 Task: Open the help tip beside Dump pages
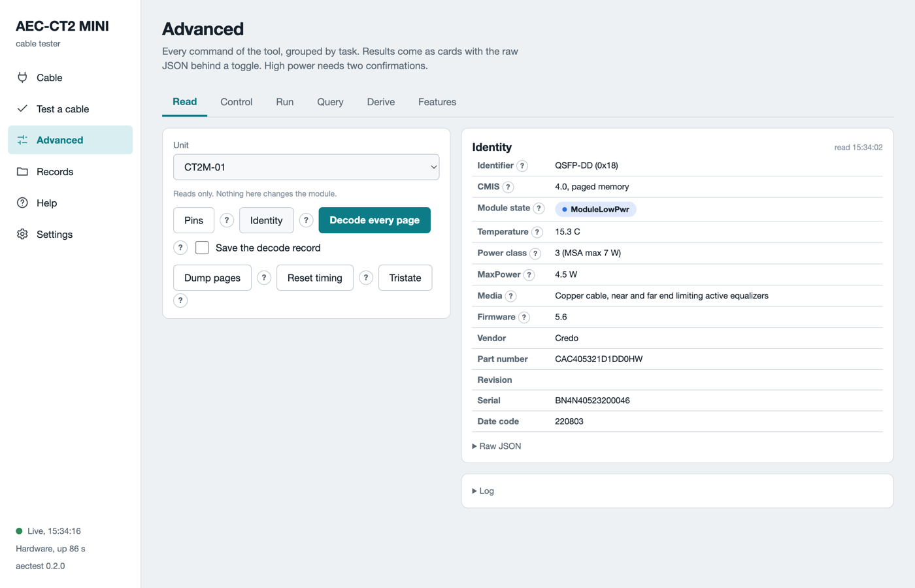tap(264, 278)
